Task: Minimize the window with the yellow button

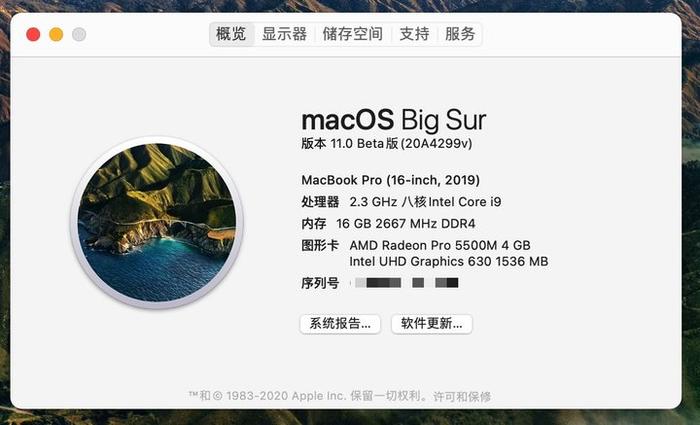Action: [56, 34]
